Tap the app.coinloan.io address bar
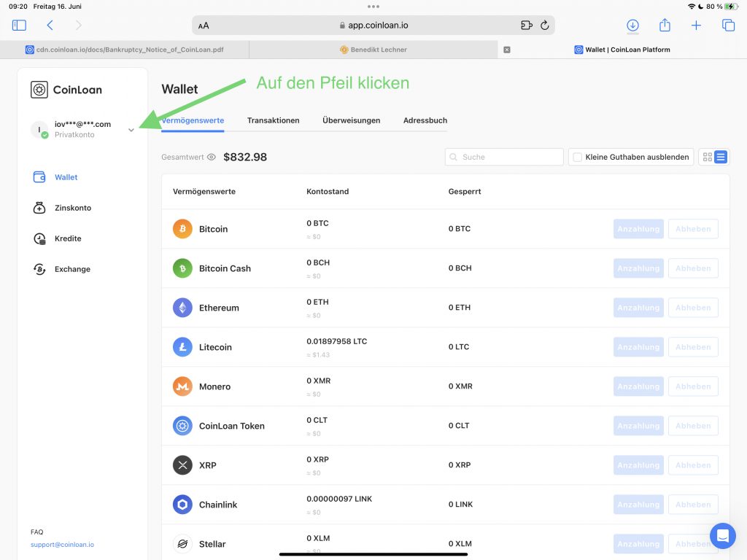This screenshot has height=560, width=747. [373, 26]
